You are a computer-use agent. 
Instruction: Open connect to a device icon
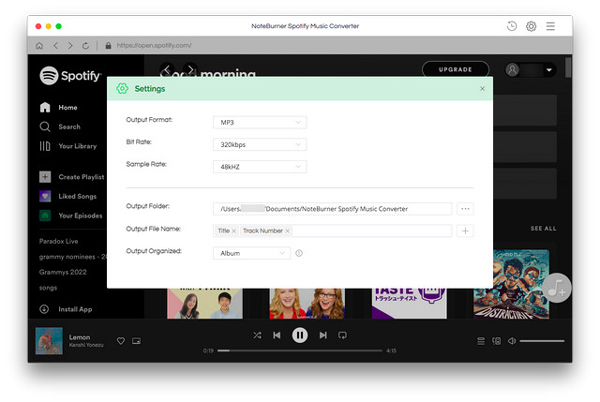click(496, 341)
